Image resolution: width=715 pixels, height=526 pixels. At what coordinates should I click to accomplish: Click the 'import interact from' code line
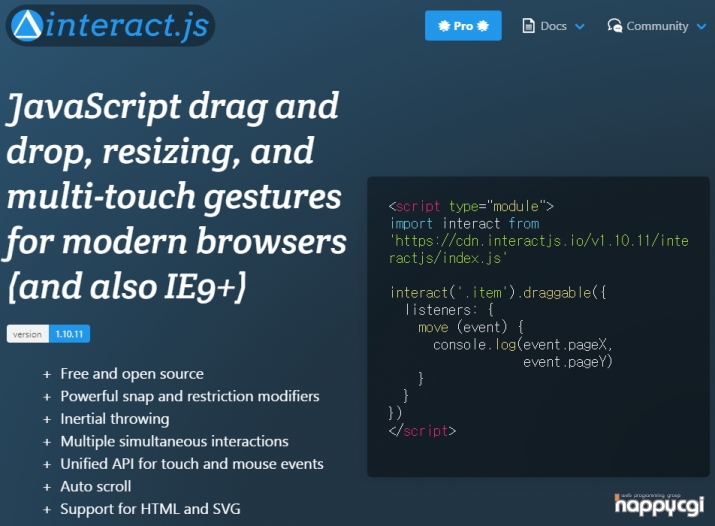click(x=464, y=223)
